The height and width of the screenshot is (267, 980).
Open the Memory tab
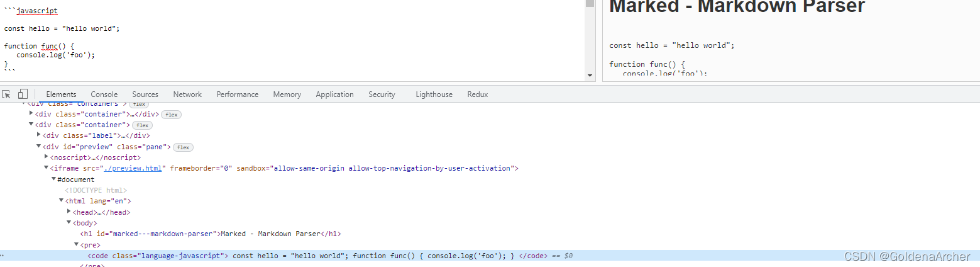pyautogui.click(x=287, y=94)
